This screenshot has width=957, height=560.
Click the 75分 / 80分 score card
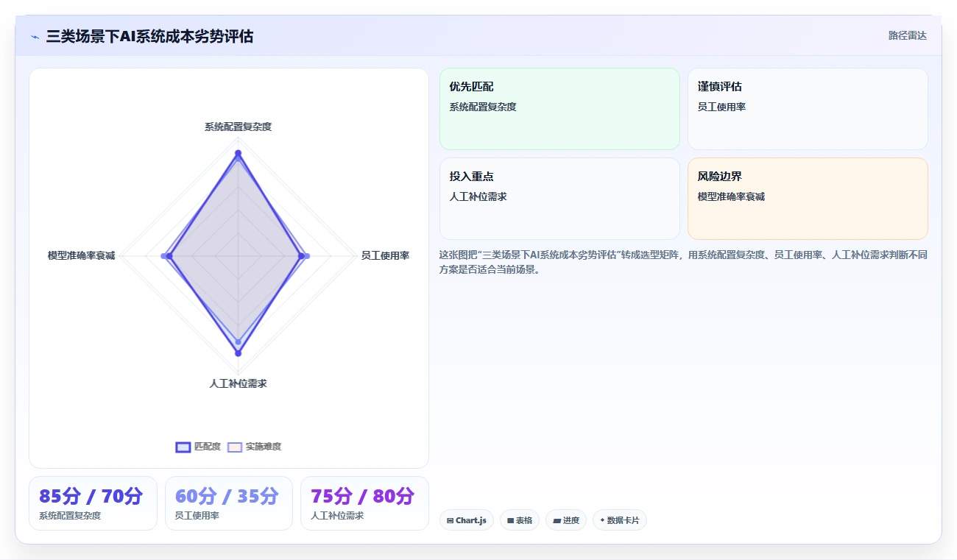tap(364, 503)
